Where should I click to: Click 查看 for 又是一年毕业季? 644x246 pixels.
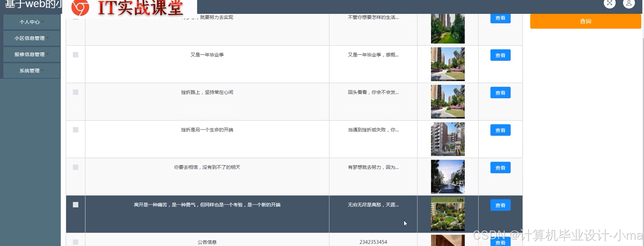(500, 55)
